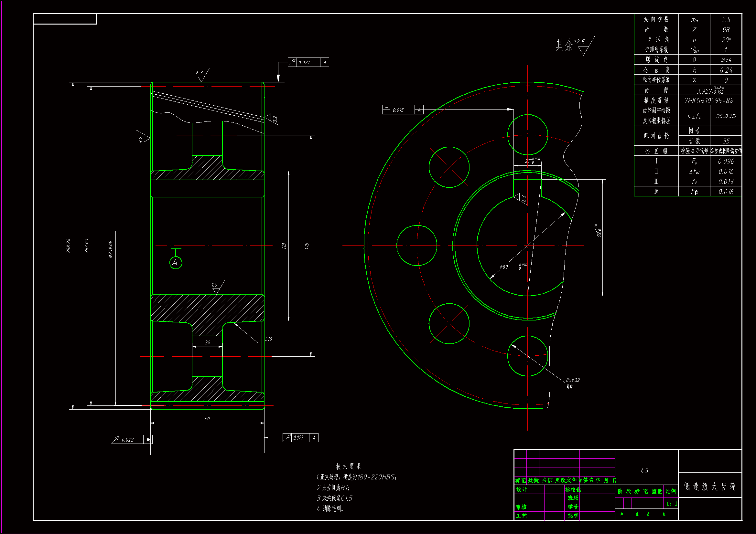Select the bottom-left runout tolerance frame
The image size is (756, 534).
coord(131,439)
